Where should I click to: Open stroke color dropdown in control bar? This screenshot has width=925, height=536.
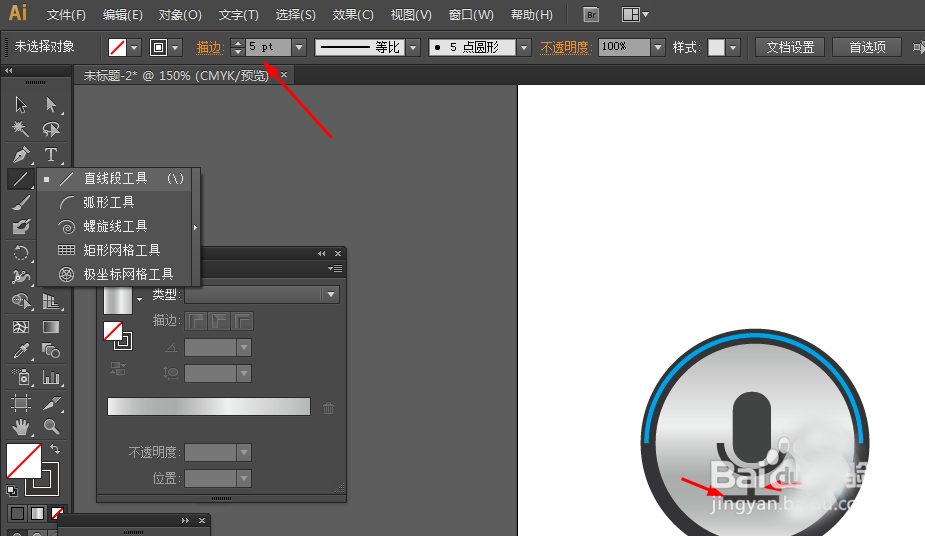[x=175, y=47]
